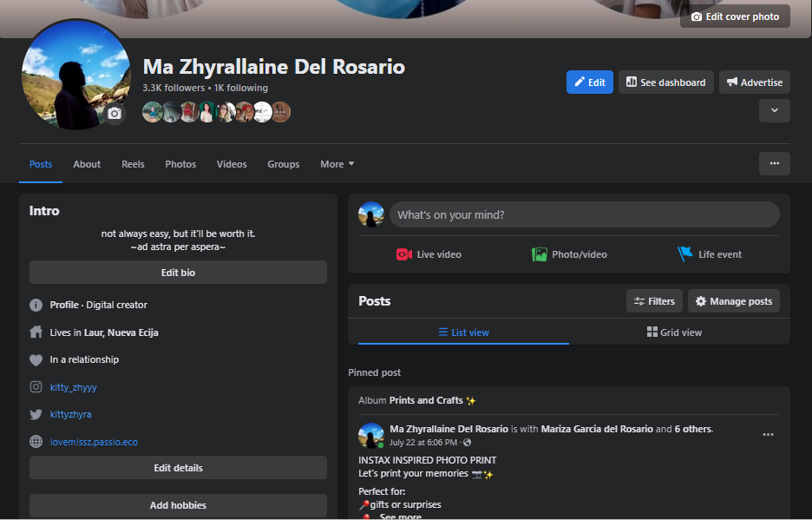Open the Videos tab
The height and width of the screenshot is (520, 812).
click(x=232, y=164)
